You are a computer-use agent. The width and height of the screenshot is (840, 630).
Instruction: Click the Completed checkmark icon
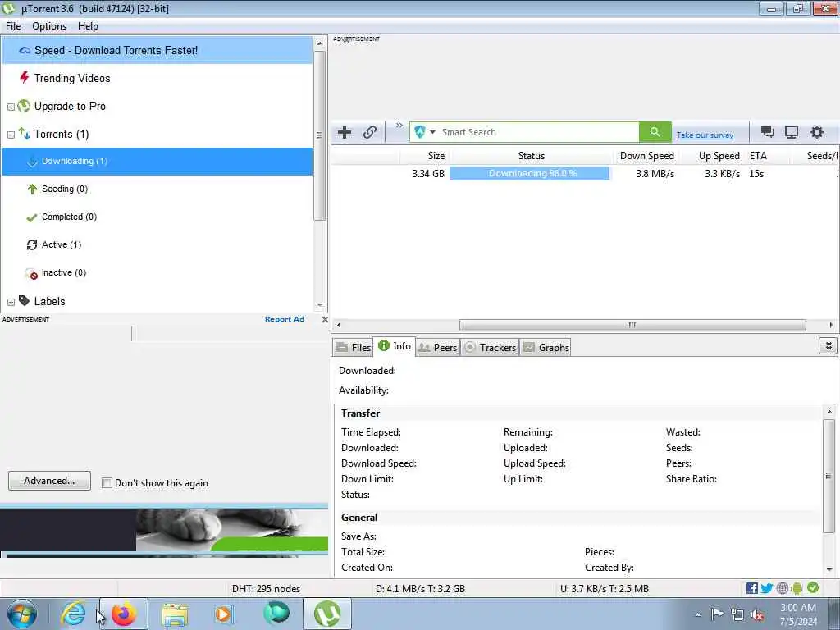[32, 217]
